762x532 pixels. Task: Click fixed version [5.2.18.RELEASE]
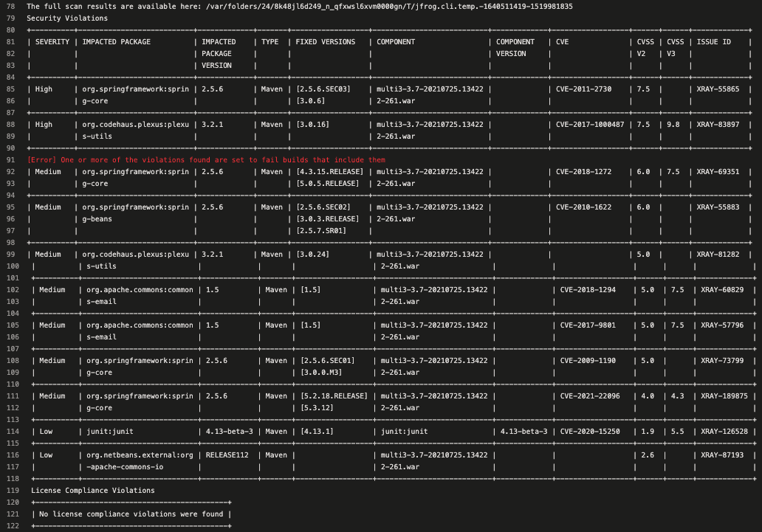pos(334,396)
